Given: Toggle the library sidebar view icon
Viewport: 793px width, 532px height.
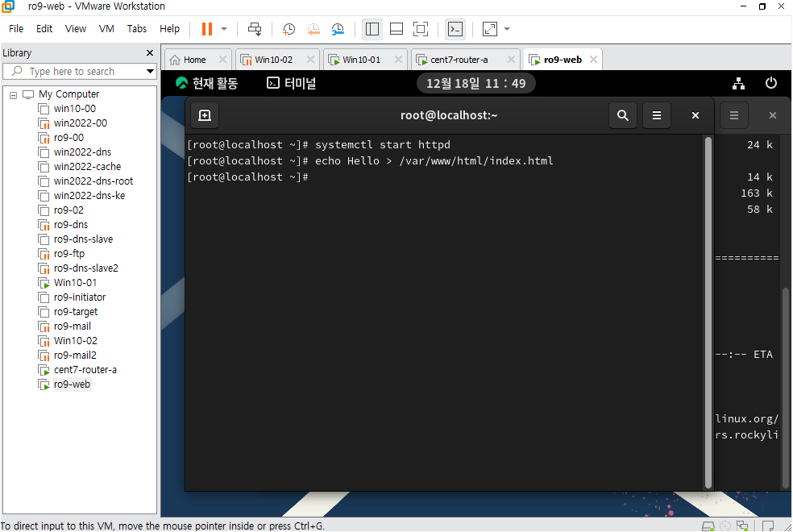Looking at the screenshot, I should 372,29.
